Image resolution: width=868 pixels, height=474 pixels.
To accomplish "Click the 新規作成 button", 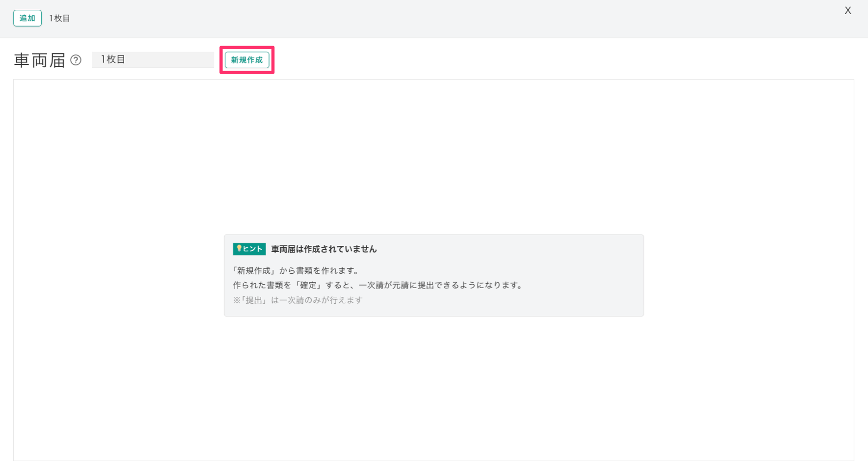I will click(x=246, y=60).
